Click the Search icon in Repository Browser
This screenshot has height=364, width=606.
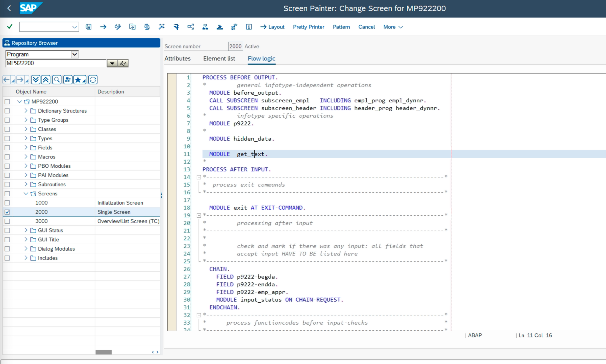[x=57, y=80]
